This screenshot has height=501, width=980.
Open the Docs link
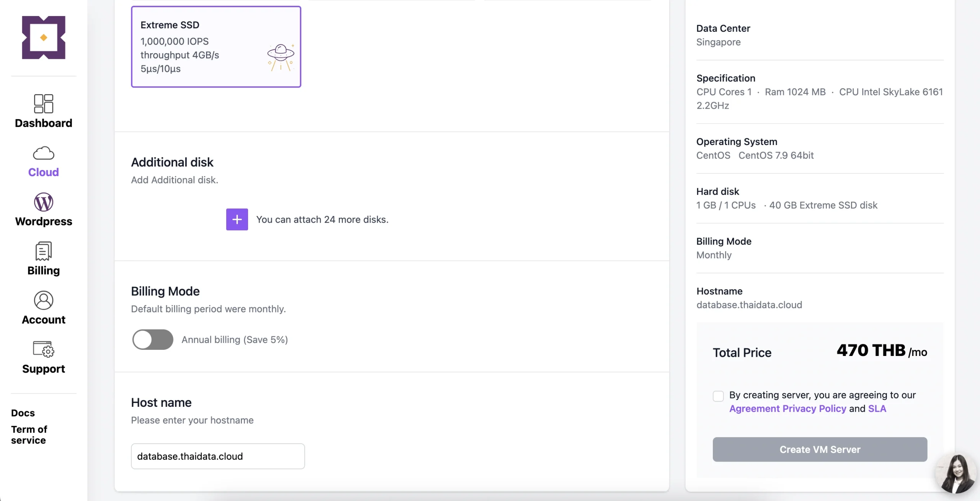pyautogui.click(x=23, y=413)
